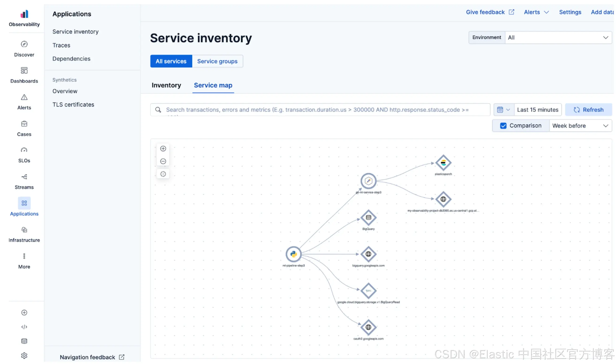Center the service map view
Screen dimensions: 616x364
coord(163,175)
